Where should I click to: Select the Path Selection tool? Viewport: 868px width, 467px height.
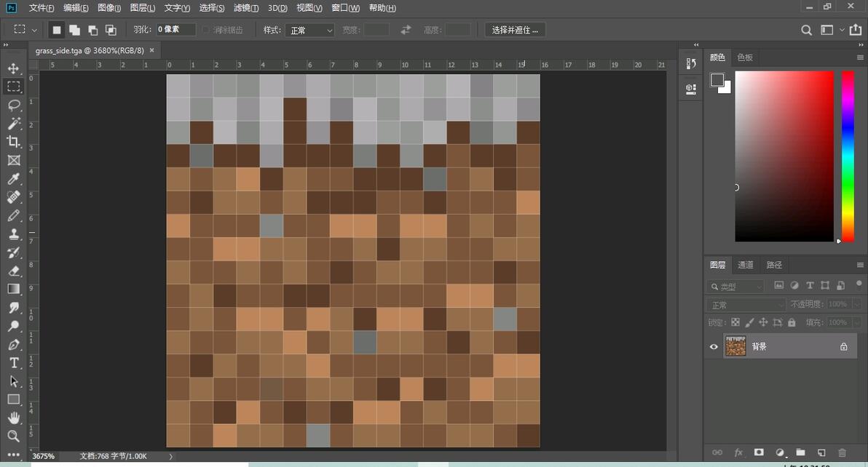pyautogui.click(x=13, y=381)
